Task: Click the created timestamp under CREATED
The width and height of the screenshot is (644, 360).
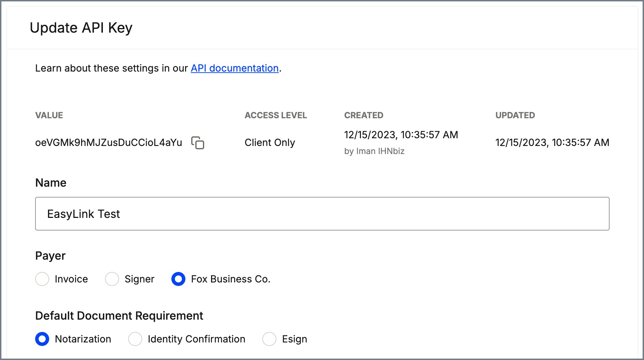Action: 401,135
